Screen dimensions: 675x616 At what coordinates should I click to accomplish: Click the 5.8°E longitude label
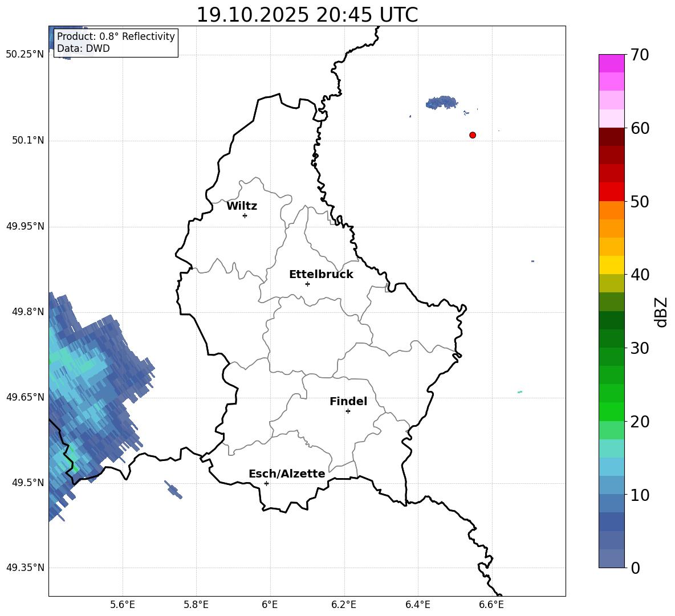coord(196,605)
